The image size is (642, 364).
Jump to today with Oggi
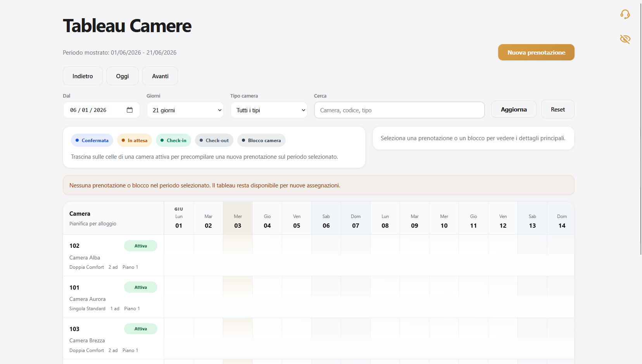point(123,76)
